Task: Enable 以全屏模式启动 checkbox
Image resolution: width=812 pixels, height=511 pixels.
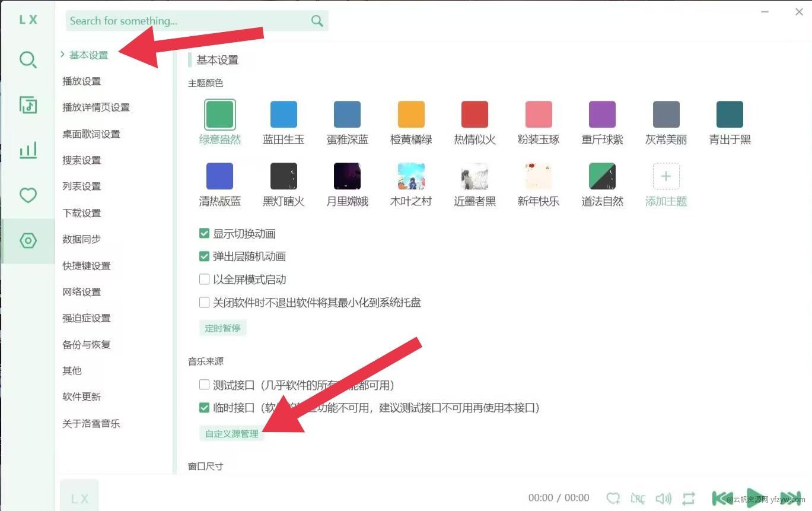Action: pos(205,279)
